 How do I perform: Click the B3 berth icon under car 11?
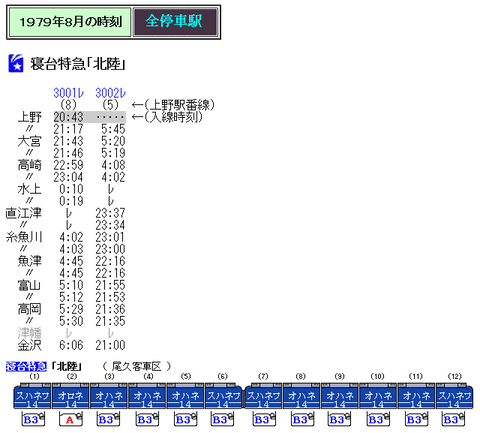coord(416,419)
